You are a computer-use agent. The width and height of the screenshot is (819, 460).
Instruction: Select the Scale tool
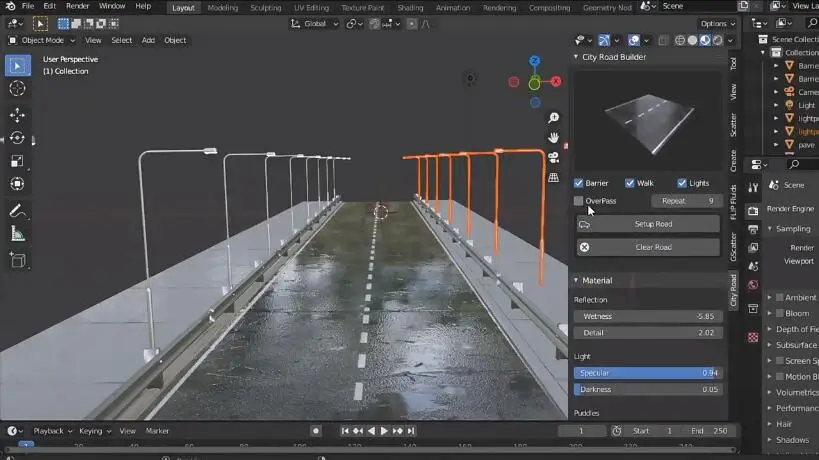tap(18, 161)
